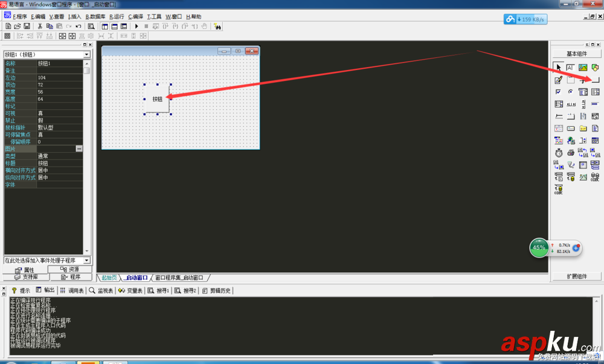Select the 按钮 control on the form
The height and width of the screenshot is (364, 604).
click(157, 99)
